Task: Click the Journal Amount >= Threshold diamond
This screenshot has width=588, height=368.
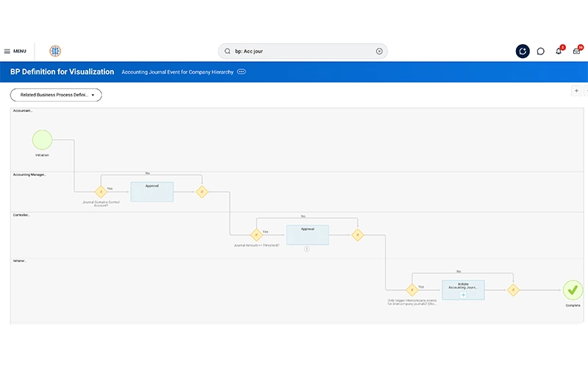Action: click(x=257, y=235)
